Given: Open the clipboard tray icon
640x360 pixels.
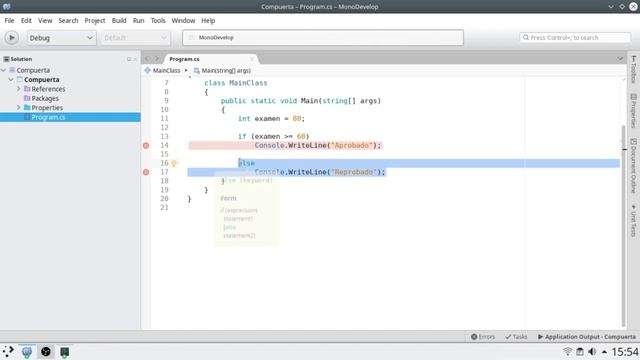Looking at the screenshot, I should [x=580, y=351].
